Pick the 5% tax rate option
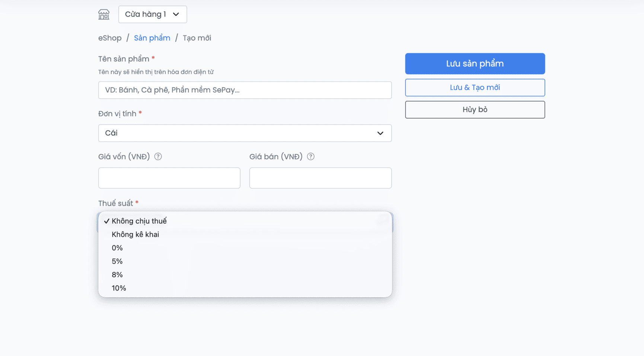 pyautogui.click(x=117, y=261)
